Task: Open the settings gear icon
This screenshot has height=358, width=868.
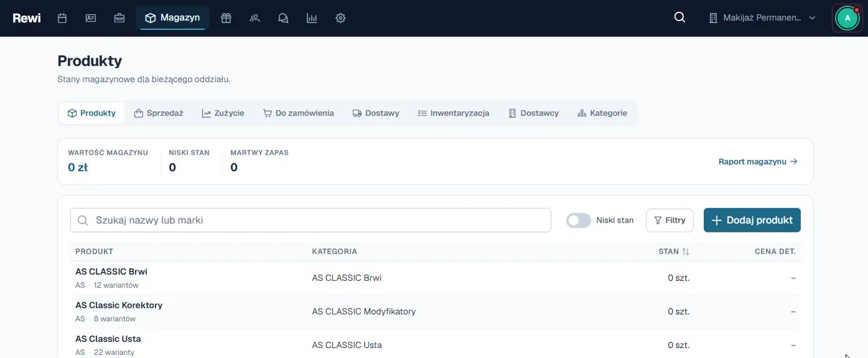Action: coord(340,18)
